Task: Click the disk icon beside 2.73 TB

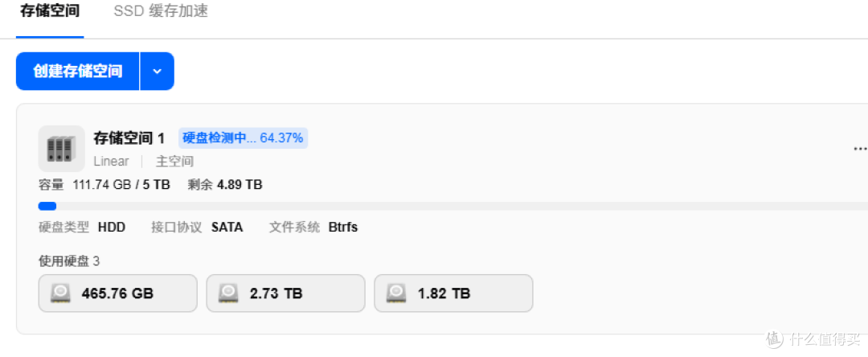Action: coord(228,293)
